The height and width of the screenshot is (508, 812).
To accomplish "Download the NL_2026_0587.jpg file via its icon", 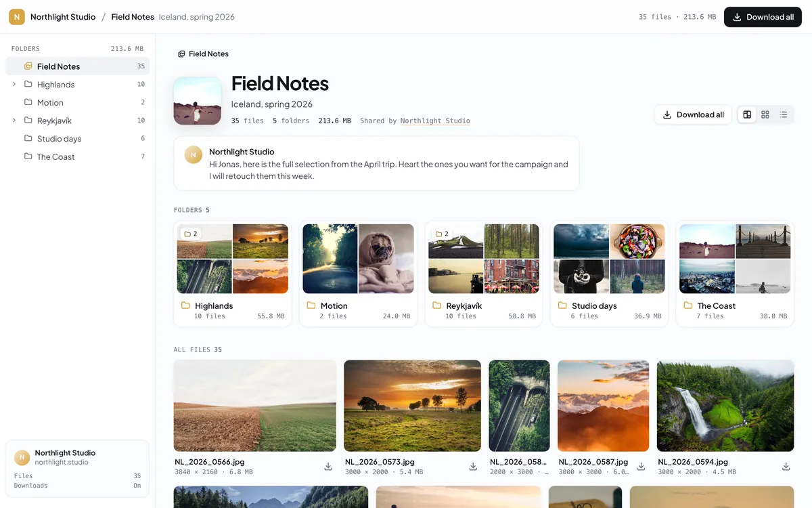I will pyautogui.click(x=641, y=467).
